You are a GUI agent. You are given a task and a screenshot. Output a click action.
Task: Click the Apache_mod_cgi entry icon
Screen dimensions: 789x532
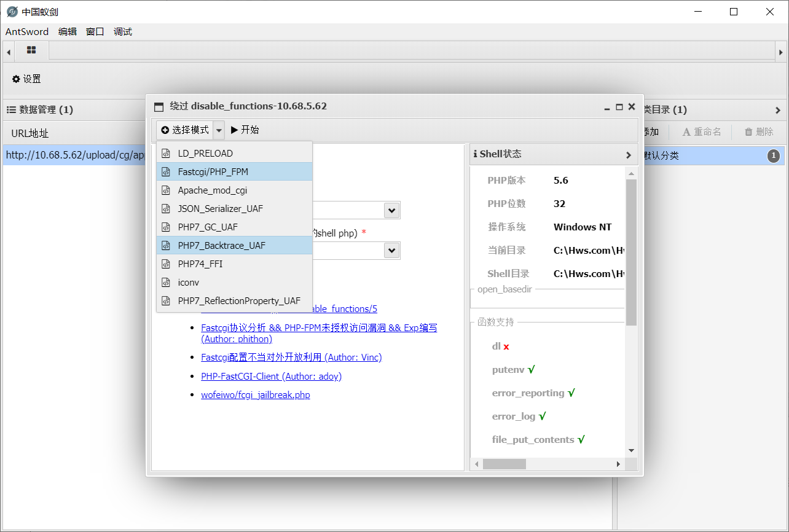pyautogui.click(x=165, y=190)
